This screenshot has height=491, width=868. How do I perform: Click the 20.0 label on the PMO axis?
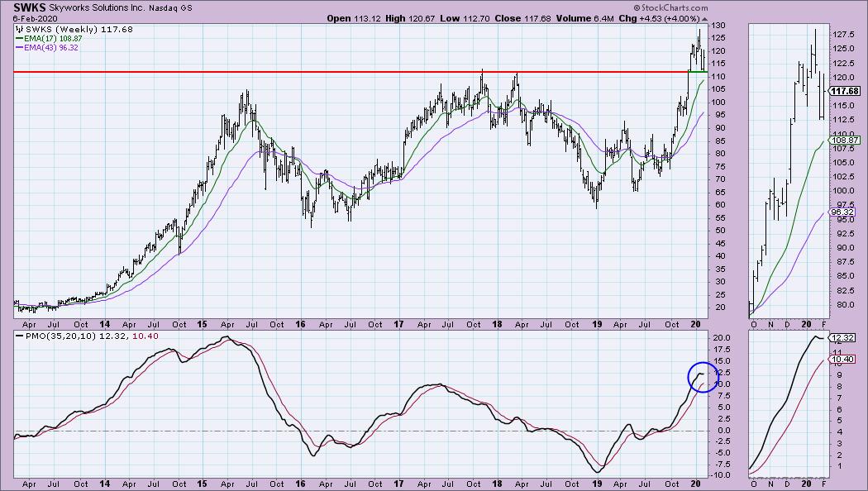click(723, 338)
